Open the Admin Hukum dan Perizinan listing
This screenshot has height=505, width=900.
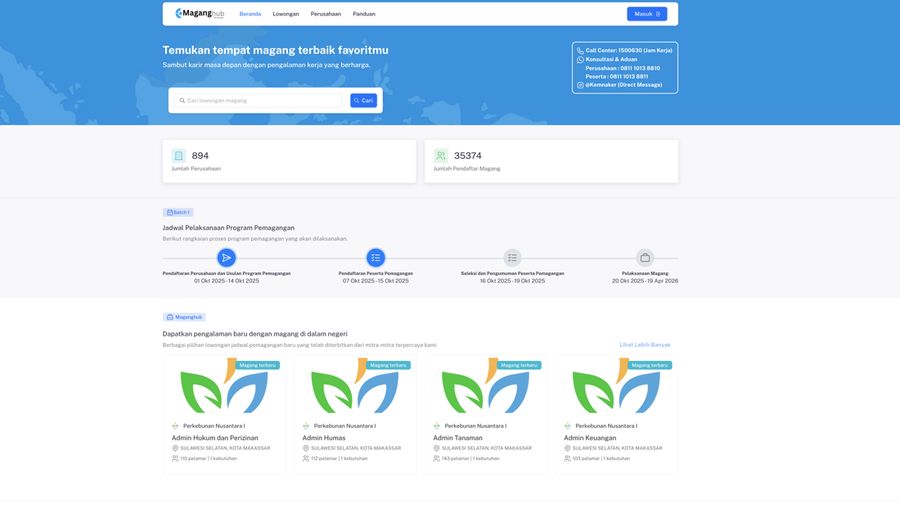215,438
